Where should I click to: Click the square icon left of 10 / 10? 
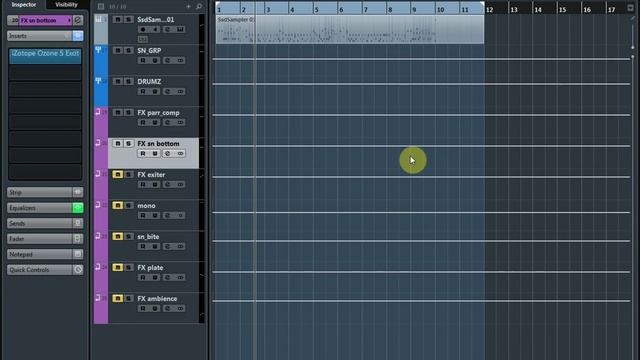pyautogui.click(x=101, y=7)
